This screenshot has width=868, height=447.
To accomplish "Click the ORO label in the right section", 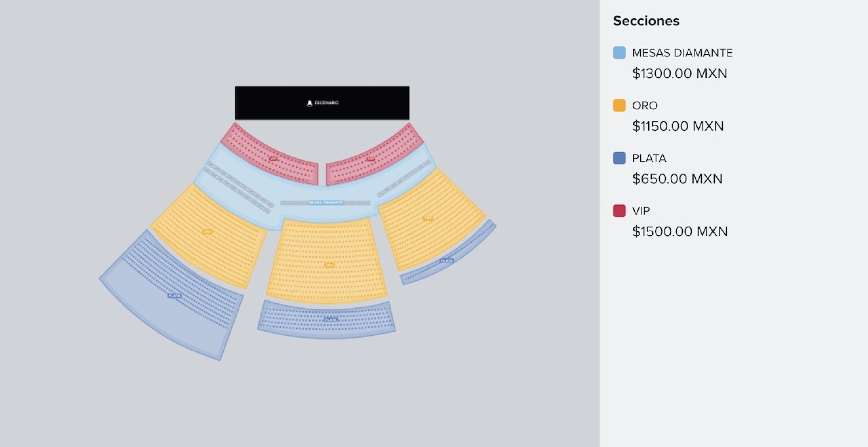I will (x=428, y=219).
